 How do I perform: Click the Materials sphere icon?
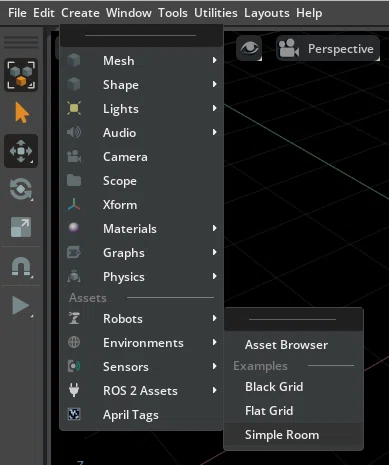[x=74, y=228]
